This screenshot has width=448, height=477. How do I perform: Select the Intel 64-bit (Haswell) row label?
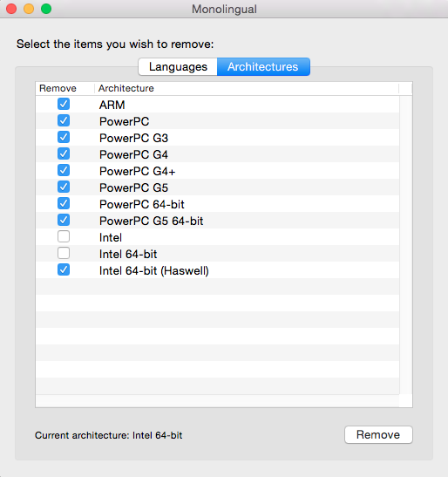154,270
